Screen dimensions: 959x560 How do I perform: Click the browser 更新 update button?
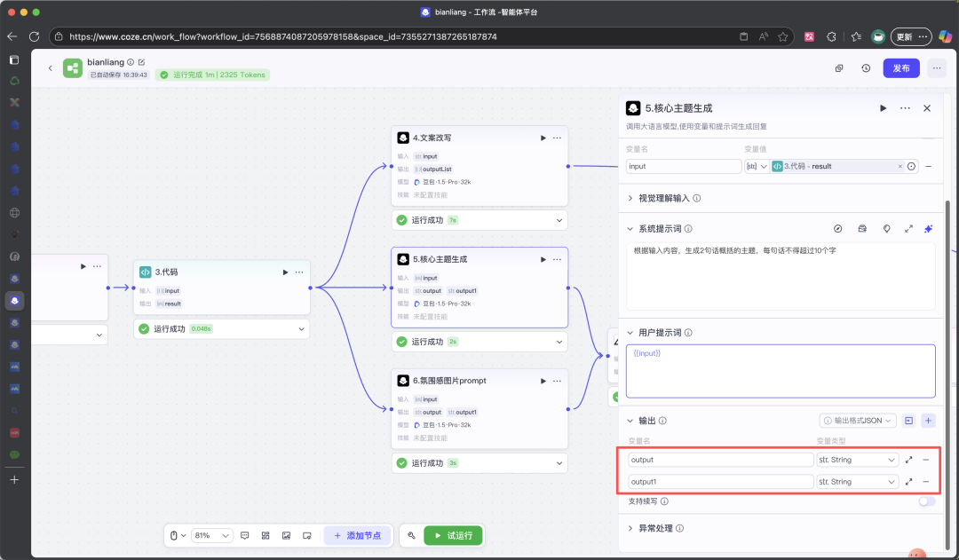click(x=911, y=36)
